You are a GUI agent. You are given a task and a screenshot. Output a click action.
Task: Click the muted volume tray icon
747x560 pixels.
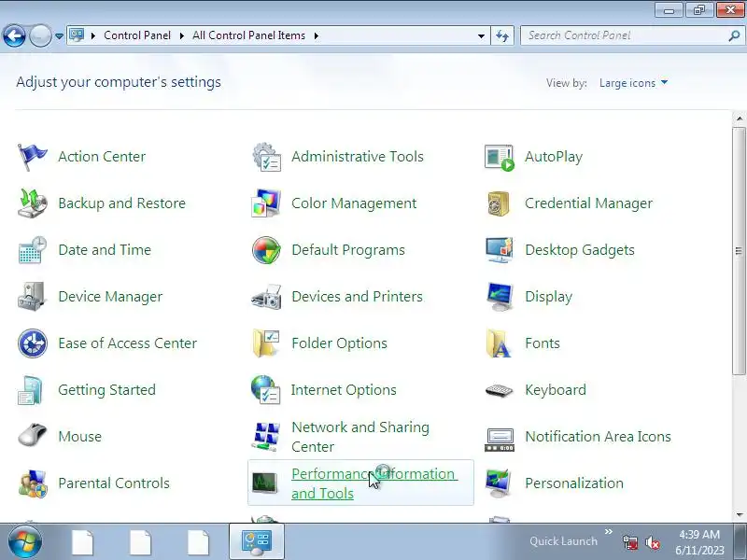point(652,542)
